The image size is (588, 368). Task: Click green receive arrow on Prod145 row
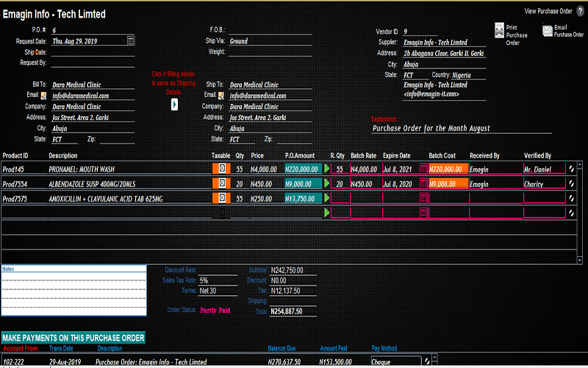[x=327, y=169]
